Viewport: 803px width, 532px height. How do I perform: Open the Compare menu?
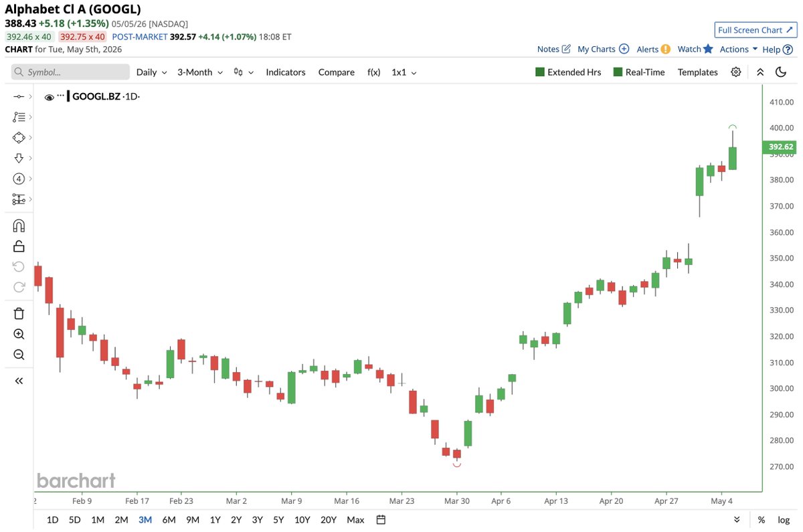point(337,72)
